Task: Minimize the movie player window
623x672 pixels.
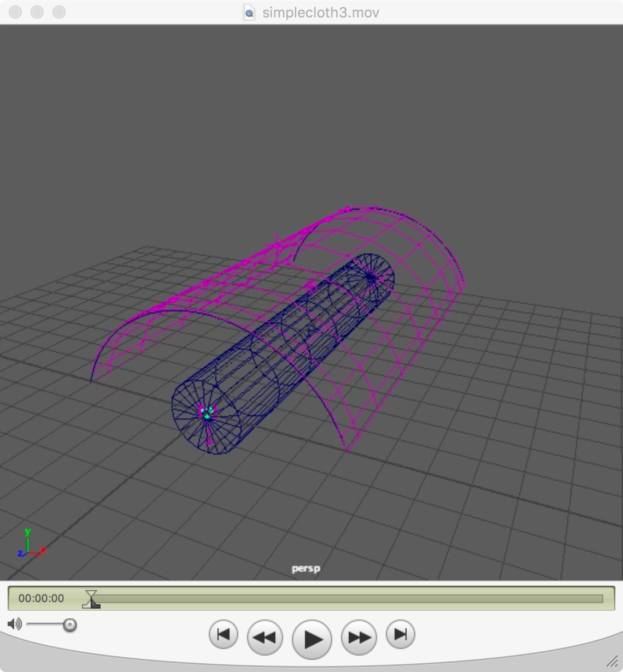Action: [x=37, y=12]
